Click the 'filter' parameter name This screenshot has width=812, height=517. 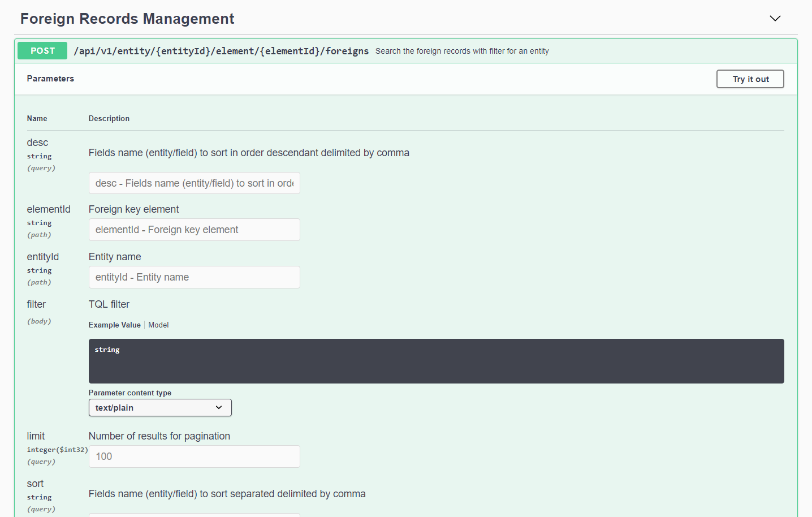(36, 304)
